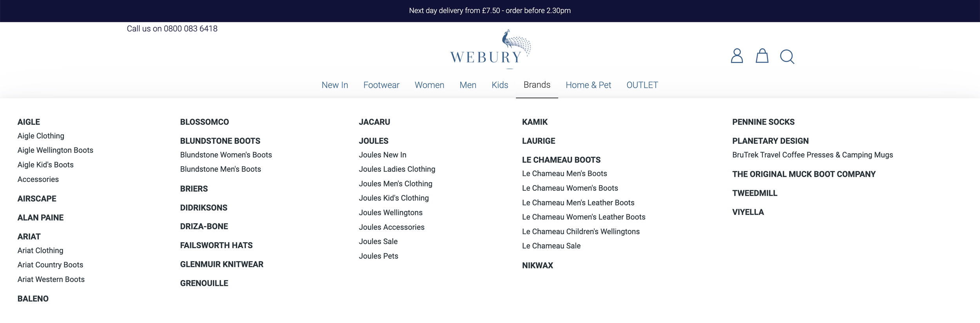Image resolution: width=980 pixels, height=323 pixels.
Task: Open Accessories under Aigle
Action: click(38, 180)
